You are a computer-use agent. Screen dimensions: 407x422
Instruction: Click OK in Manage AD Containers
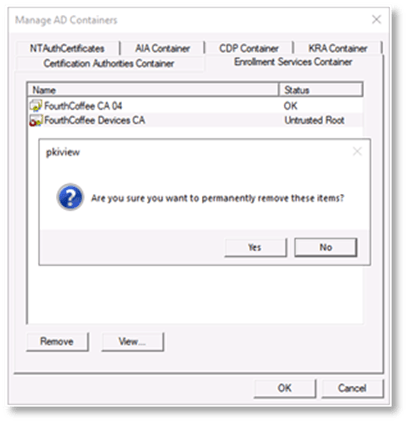coord(285,388)
